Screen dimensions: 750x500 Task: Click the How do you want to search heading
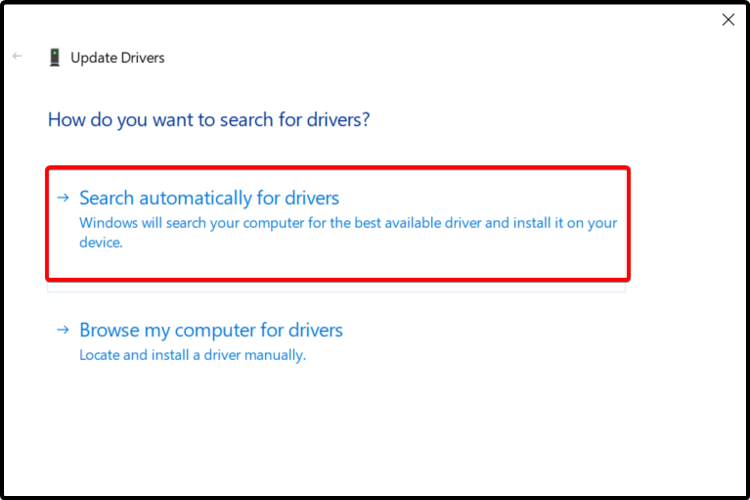click(209, 120)
